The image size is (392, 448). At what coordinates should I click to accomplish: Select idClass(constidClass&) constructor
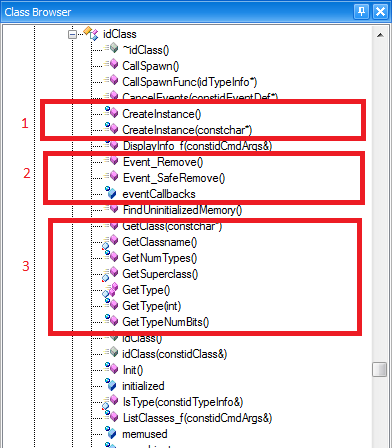point(175,354)
